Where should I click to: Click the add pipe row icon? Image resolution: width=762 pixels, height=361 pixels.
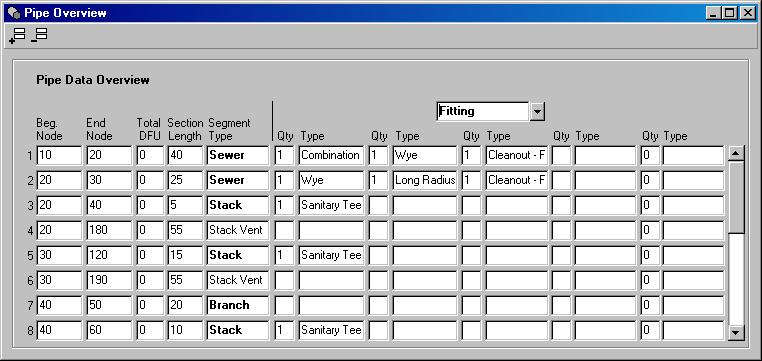[17, 36]
